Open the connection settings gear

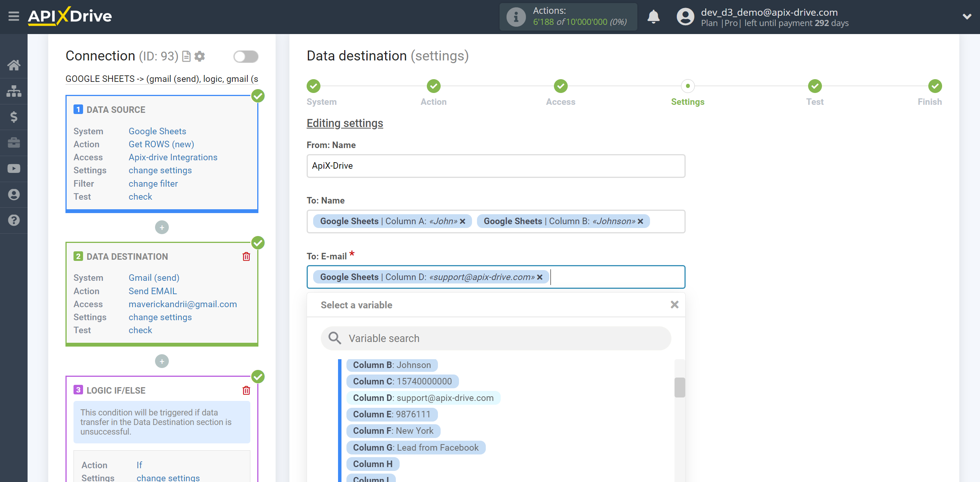[x=199, y=57]
